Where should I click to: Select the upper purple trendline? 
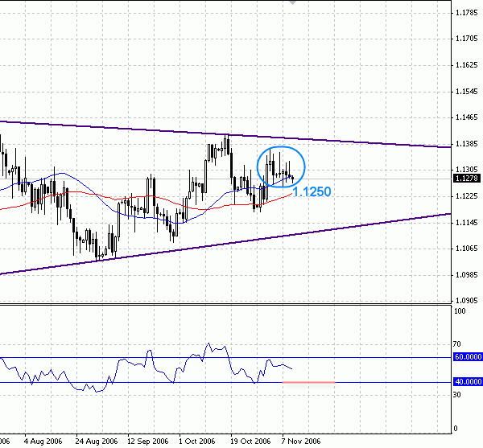click(225, 134)
